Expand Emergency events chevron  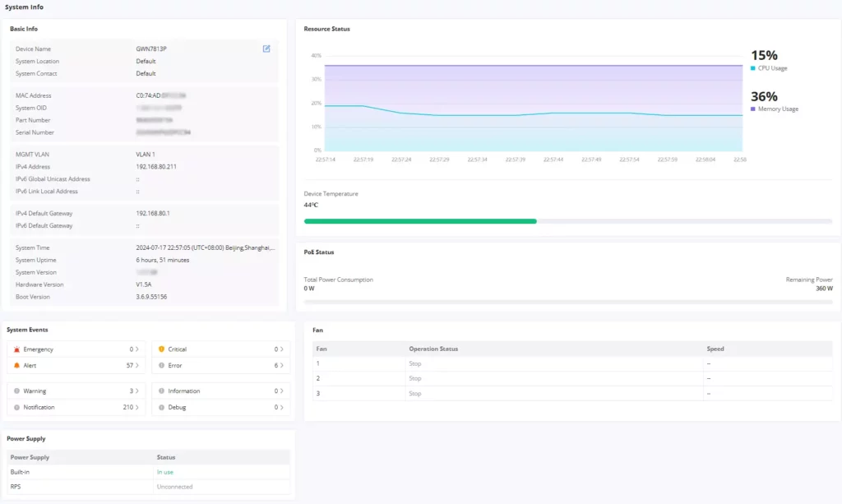click(x=137, y=349)
